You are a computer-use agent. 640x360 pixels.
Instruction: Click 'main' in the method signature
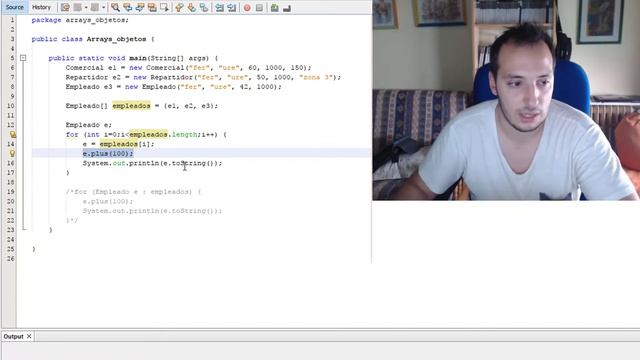(138, 58)
